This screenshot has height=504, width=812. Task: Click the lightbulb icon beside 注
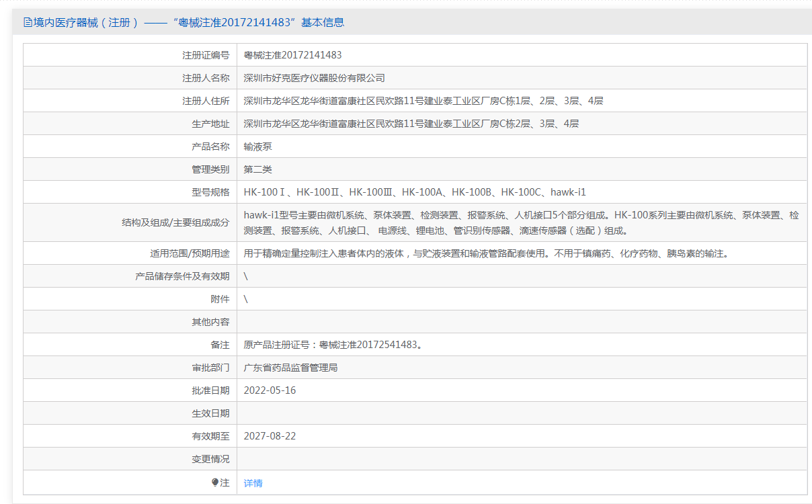click(215, 482)
